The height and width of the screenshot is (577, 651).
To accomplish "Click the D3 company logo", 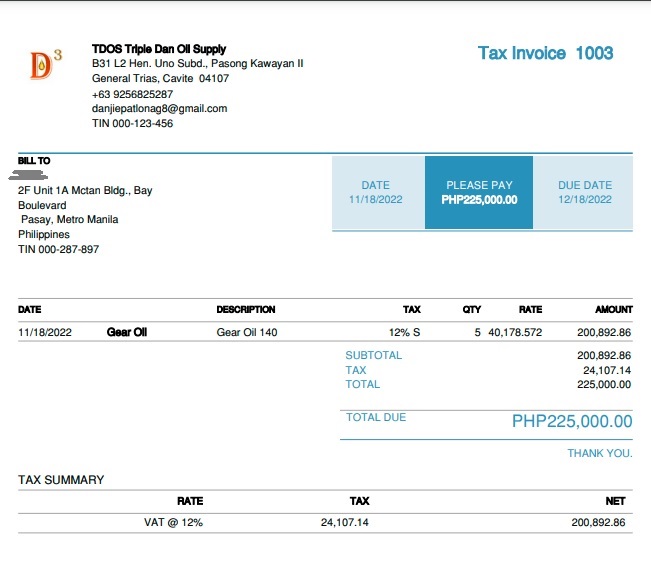I will pos(45,65).
